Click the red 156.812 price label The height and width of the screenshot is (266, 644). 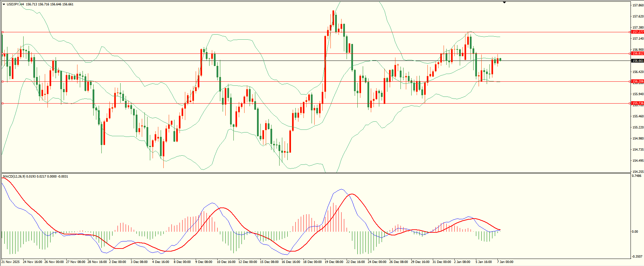coord(638,53)
